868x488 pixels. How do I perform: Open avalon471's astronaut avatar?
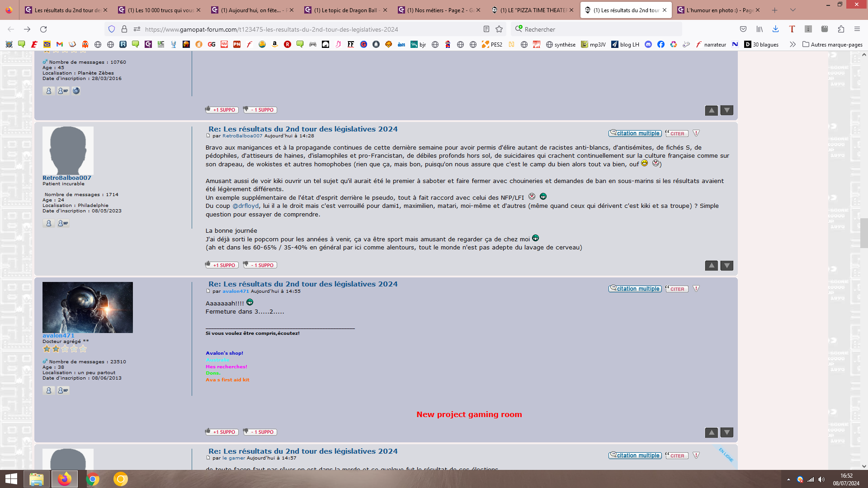click(88, 308)
